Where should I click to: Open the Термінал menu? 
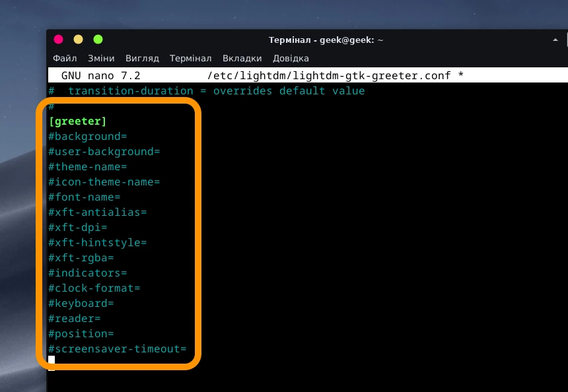(190, 58)
